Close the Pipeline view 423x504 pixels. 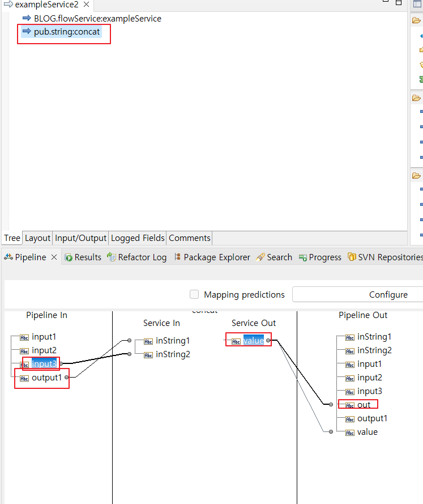pos(54,257)
